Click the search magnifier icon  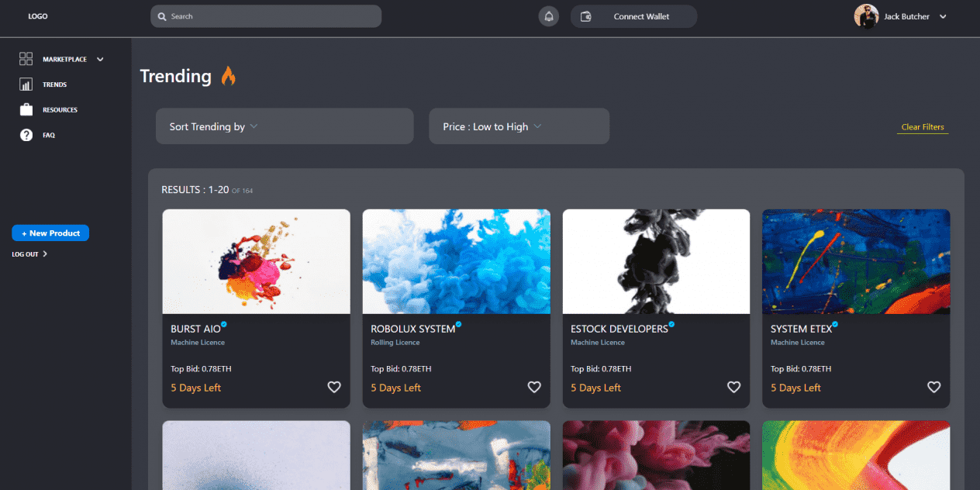(x=161, y=16)
